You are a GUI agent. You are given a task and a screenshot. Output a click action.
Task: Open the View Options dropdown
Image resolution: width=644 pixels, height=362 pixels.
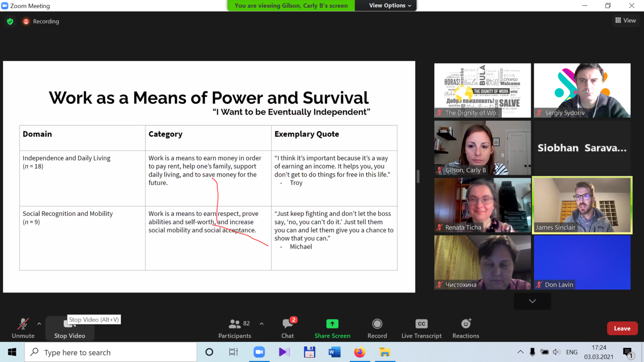390,5
